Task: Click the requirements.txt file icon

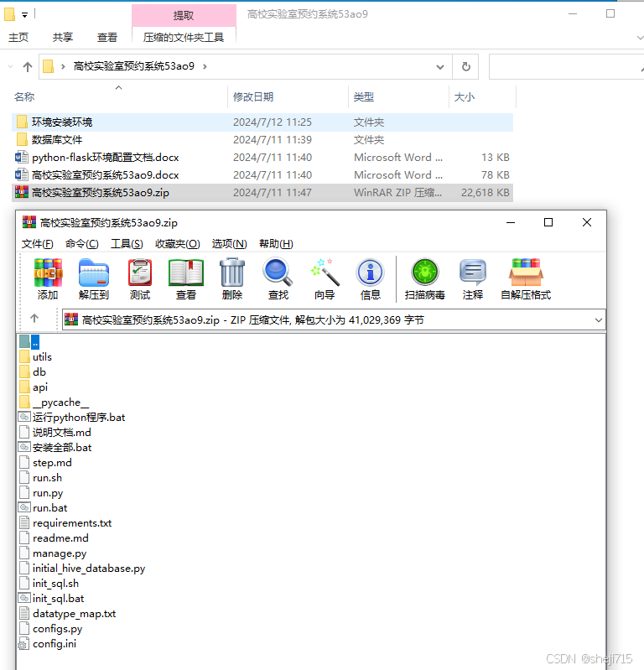Action: [x=24, y=523]
